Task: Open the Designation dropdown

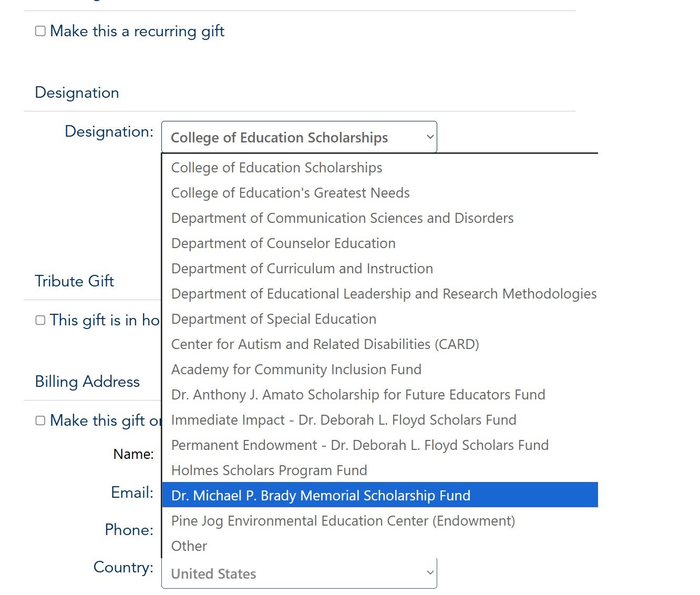Action: click(298, 137)
